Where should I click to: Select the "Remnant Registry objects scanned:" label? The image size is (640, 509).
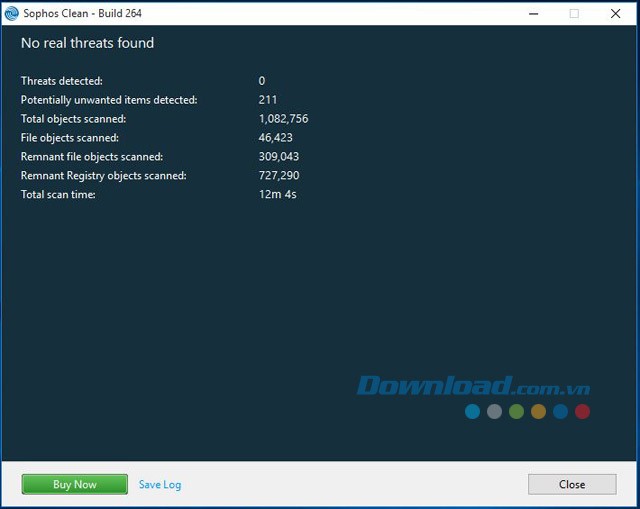(x=104, y=176)
